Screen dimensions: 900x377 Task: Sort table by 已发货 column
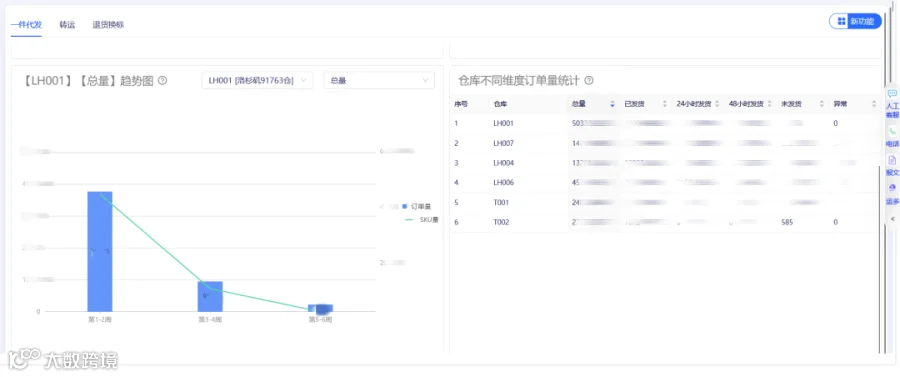[665, 104]
